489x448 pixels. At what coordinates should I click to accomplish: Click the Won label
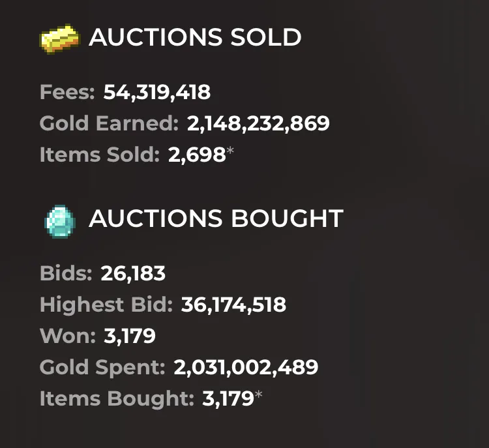68,336
